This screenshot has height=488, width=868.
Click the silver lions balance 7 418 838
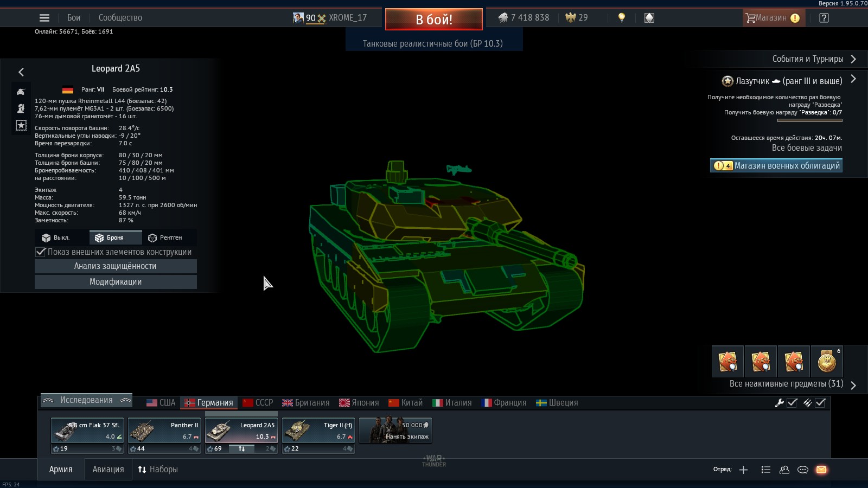(x=524, y=18)
